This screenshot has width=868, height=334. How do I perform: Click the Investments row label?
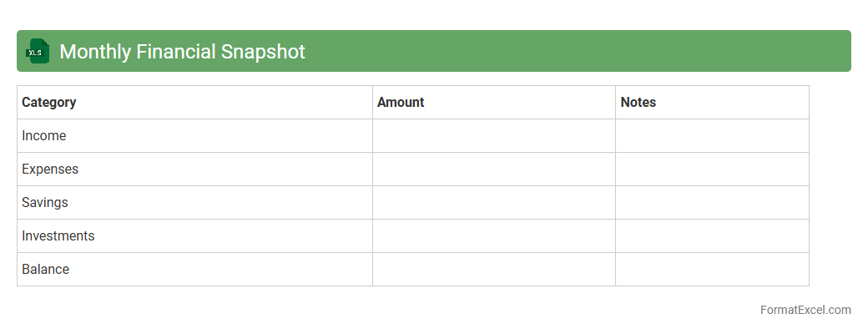[x=58, y=236]
